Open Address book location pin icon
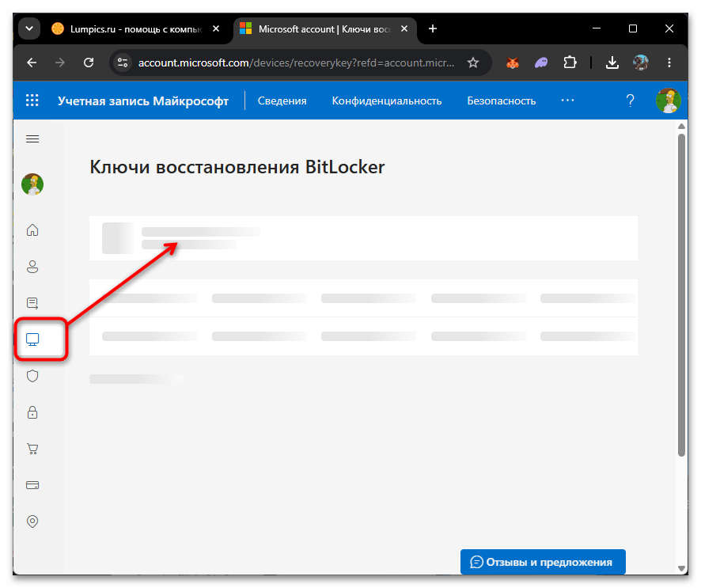This screenshot has height=588, width=701. point(32,522)
